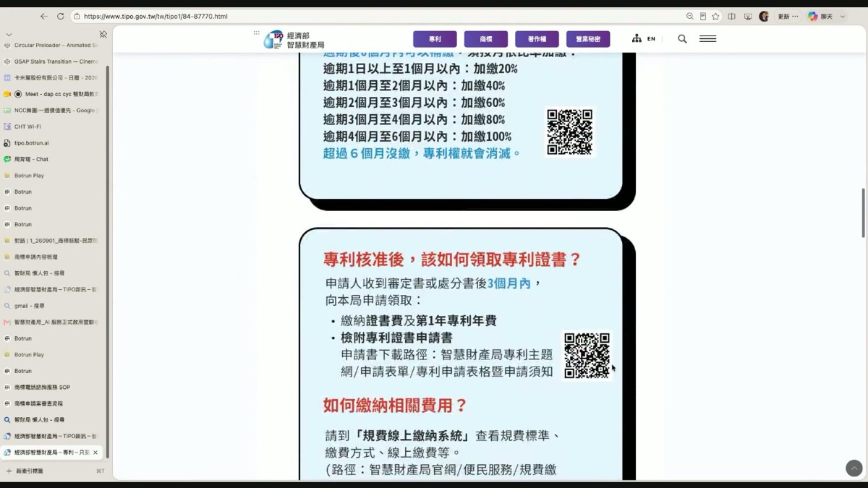Open the 專利 navigation menu

click(435, 39)
